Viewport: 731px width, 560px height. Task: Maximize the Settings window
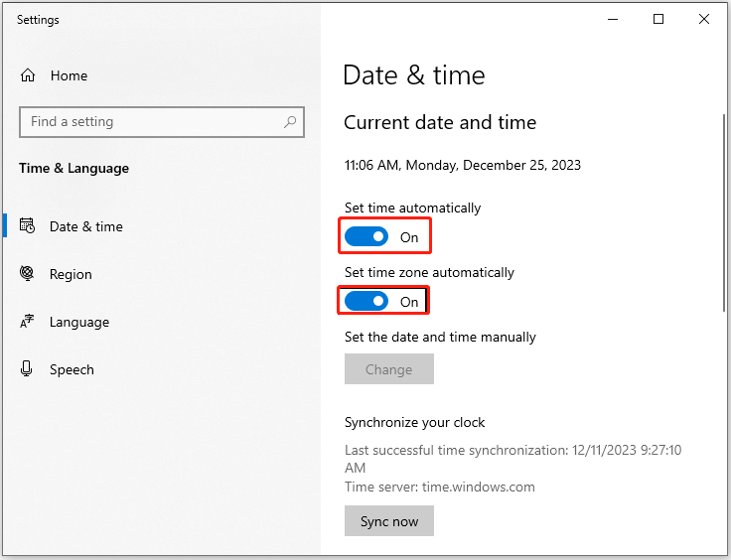(658, 19)
